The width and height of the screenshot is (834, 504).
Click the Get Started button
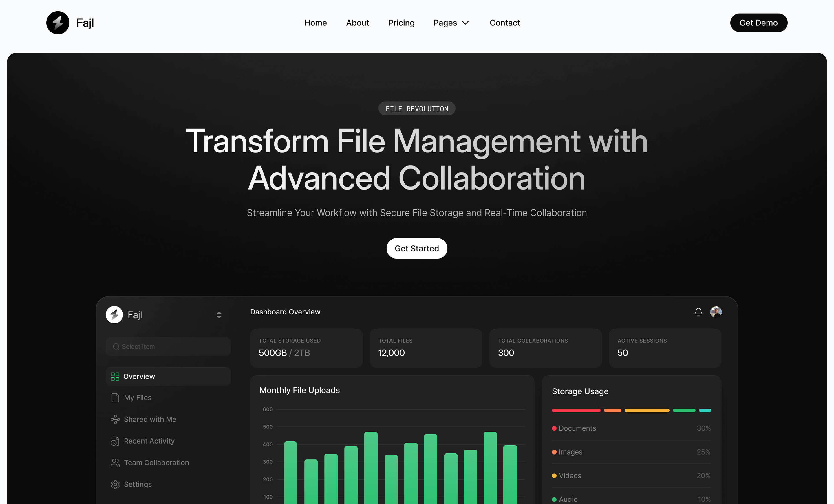[x=417, y=248]
